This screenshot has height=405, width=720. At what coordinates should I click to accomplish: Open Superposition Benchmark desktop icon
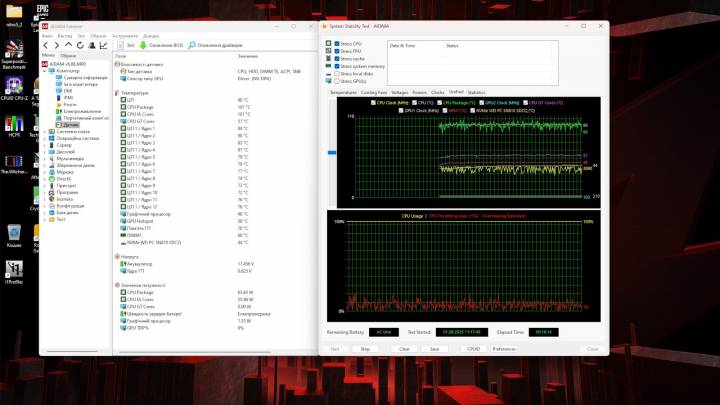[14, 54]
